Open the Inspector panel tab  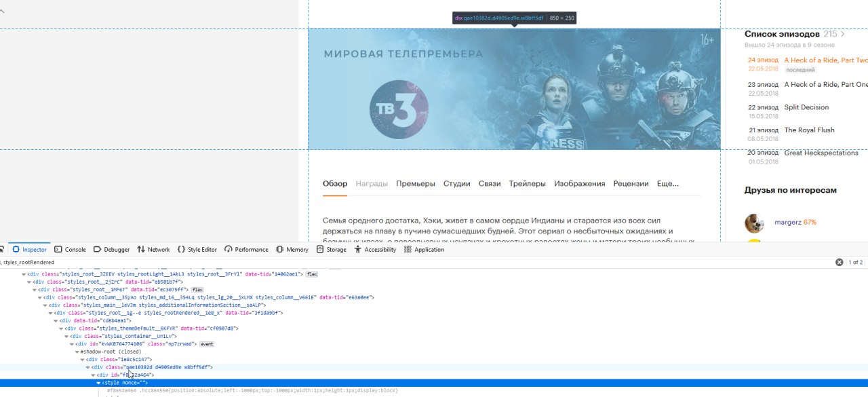[30, 250]
